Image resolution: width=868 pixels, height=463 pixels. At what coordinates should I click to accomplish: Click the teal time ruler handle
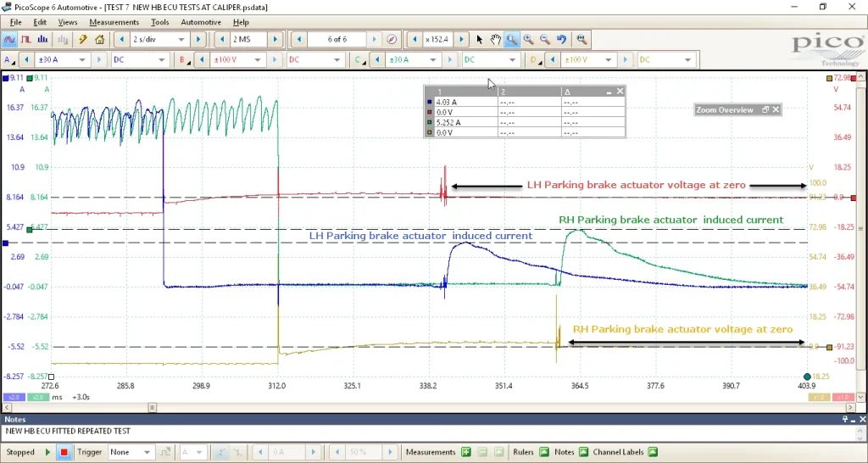pyautogui.click(x=807, y=377)
